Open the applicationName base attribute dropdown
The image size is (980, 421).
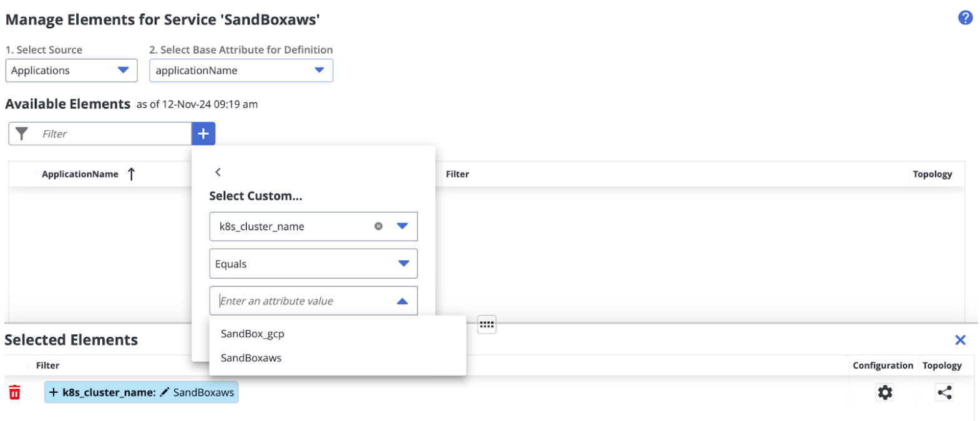tap(241, 70)
